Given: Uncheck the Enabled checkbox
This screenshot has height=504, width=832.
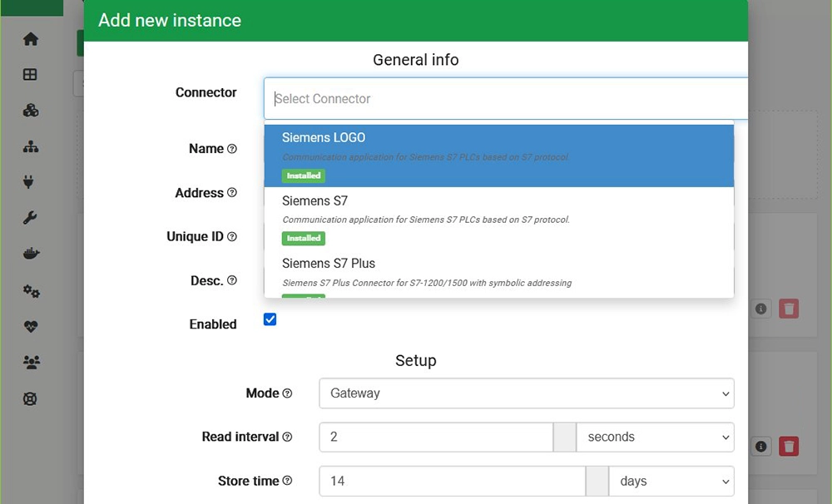Looking at the screenshot, I should (270, 319).
